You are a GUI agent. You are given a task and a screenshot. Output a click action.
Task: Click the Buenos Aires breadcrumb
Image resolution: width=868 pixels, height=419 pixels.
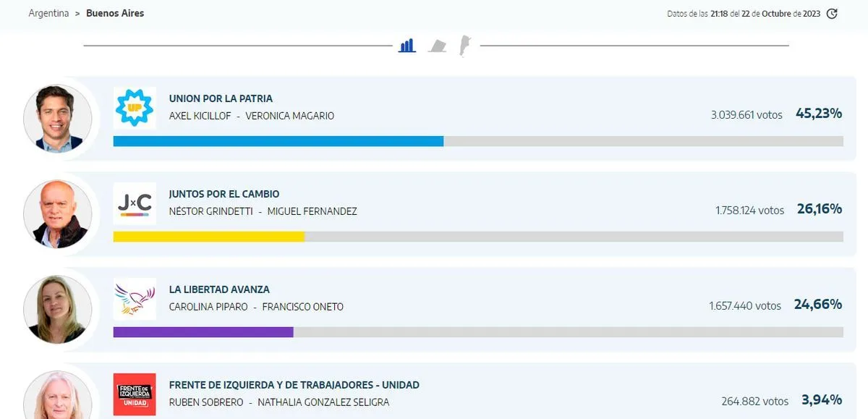pyautogui.click(x=115, y=14)
